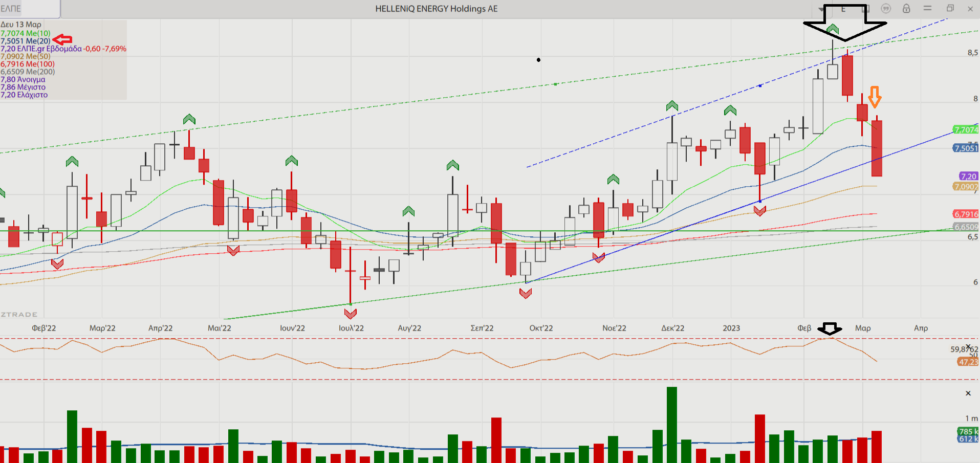
Task: Click the 6,6509 Με(200) legend entry
Action: 28,72
